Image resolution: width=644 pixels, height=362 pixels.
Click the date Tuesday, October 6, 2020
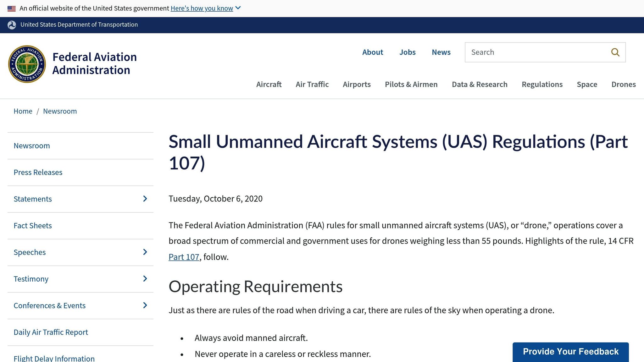tap(215, 199)
